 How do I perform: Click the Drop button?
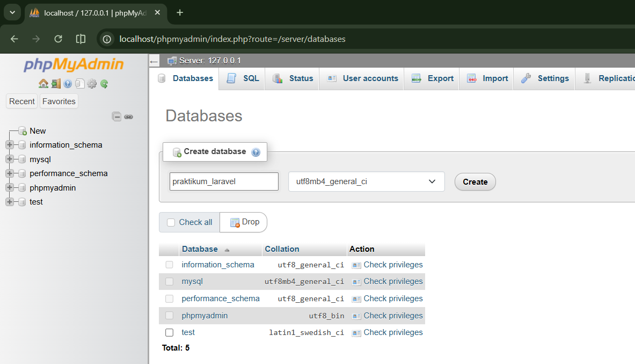pyautogui.click(x=244, y=222)
